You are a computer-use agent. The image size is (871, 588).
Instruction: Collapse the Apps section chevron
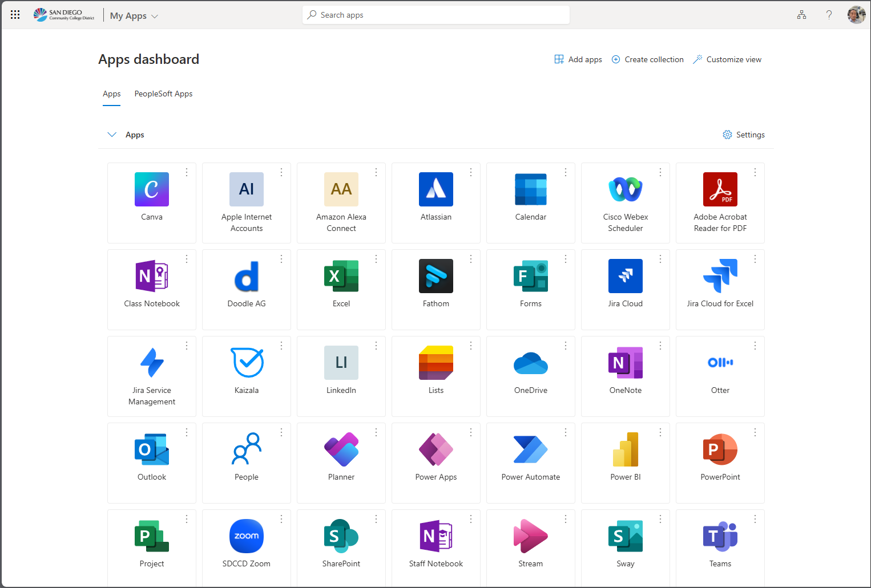point(112,135)
